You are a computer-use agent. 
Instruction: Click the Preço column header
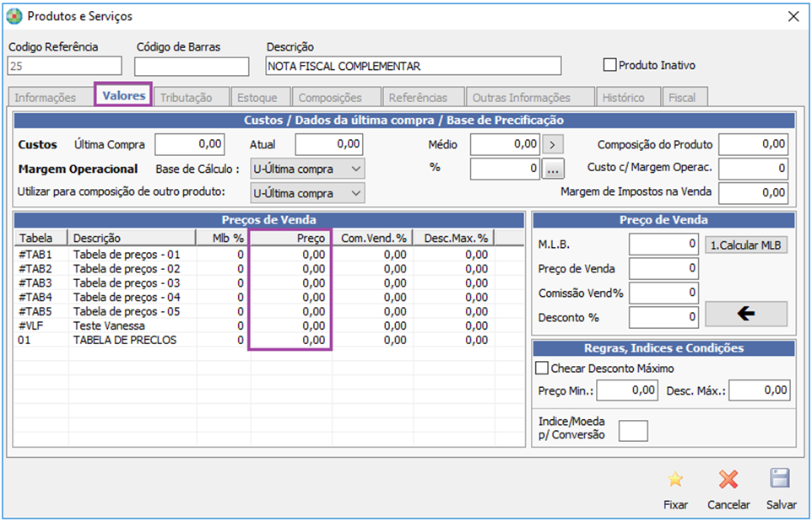(x=290, y=239)
